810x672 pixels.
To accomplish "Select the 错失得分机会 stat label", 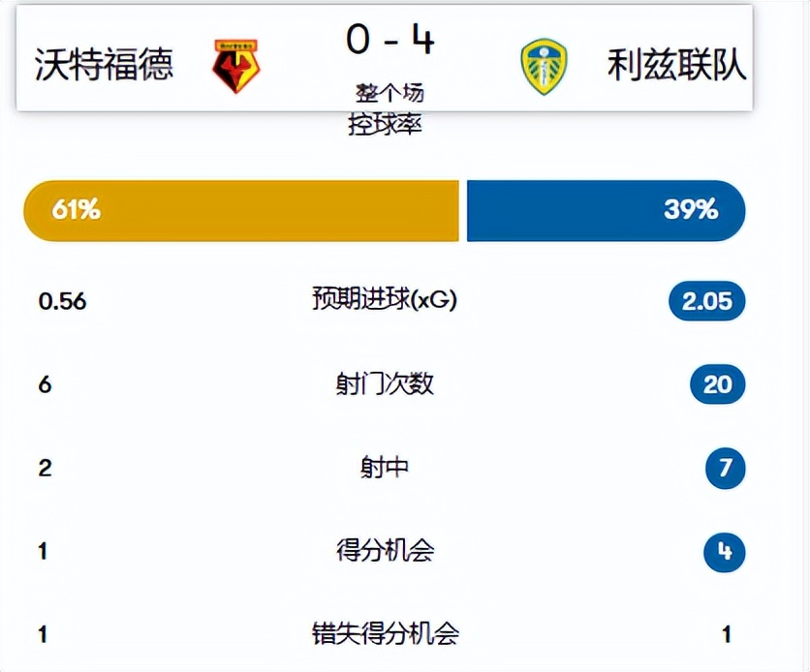I will click(385, 633).
